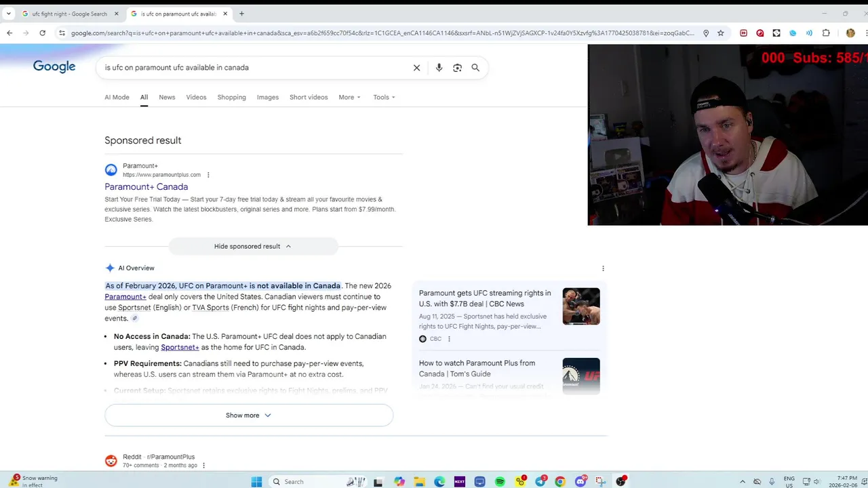868x488 pixels.
Task: Open the Tom's Guide article thumbnail
Action: point(581,376)
